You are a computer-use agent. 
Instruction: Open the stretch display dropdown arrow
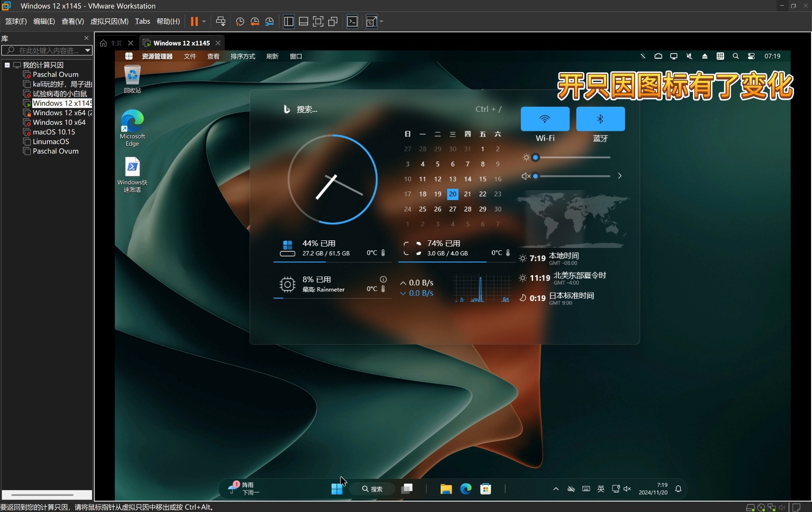coord(381,21)
